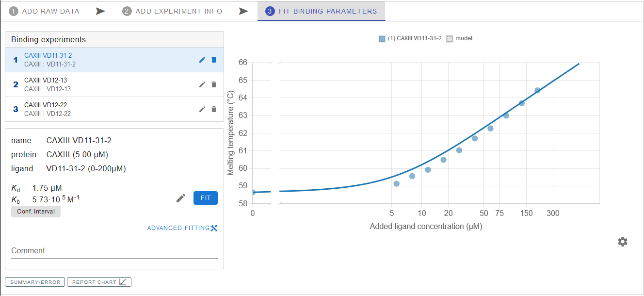This screenshot has height=296, width=644.
Task: Open Summary/Error view
Action: coord(35,282)
